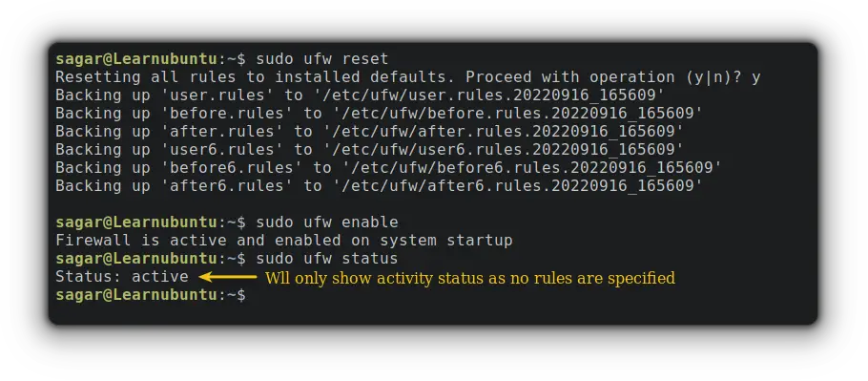Click the before.rules backup path
This screenshot has height=381, width=868.
coord(518,114)
